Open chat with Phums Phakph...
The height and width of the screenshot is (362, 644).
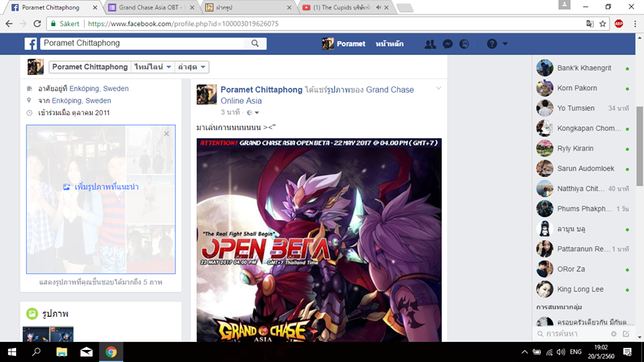pyautogui.click(x=583, y=209)
